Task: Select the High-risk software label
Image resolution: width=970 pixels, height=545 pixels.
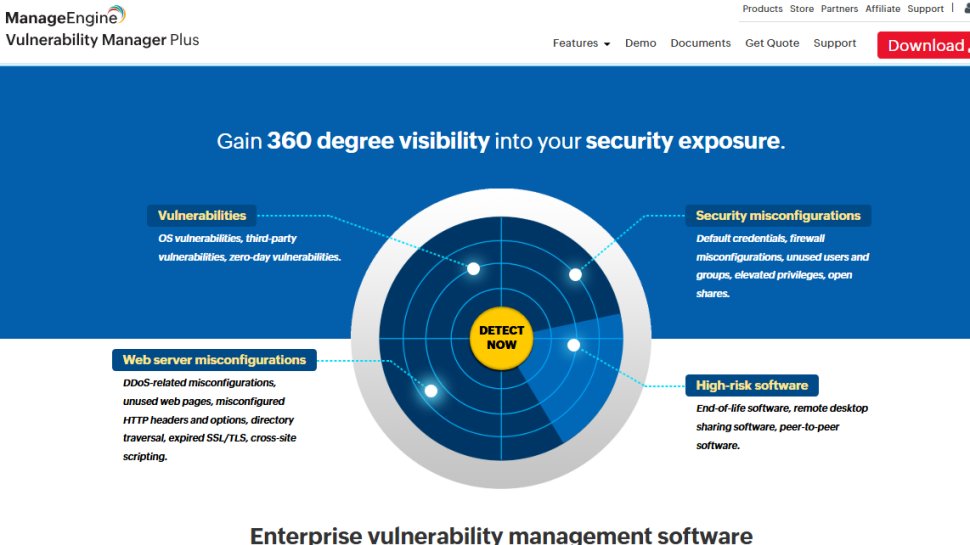Action: (752, 385)
